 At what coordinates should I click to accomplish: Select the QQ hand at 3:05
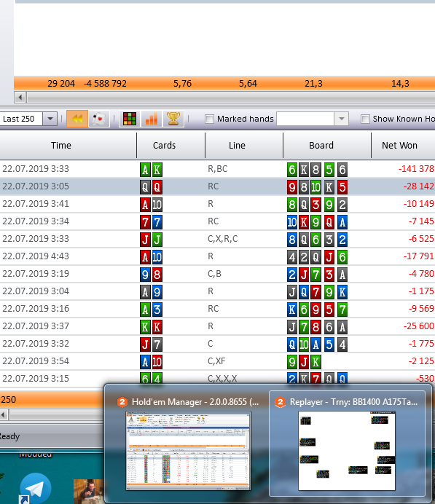(217, 186)
